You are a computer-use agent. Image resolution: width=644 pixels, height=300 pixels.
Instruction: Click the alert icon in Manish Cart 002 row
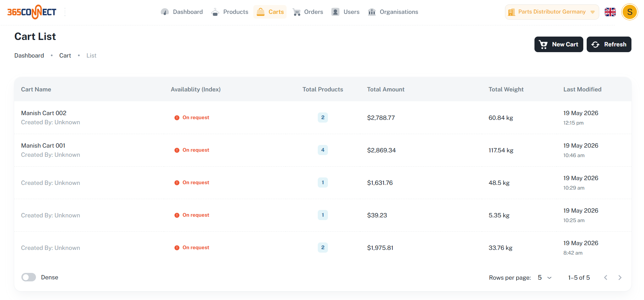[177, 118]
